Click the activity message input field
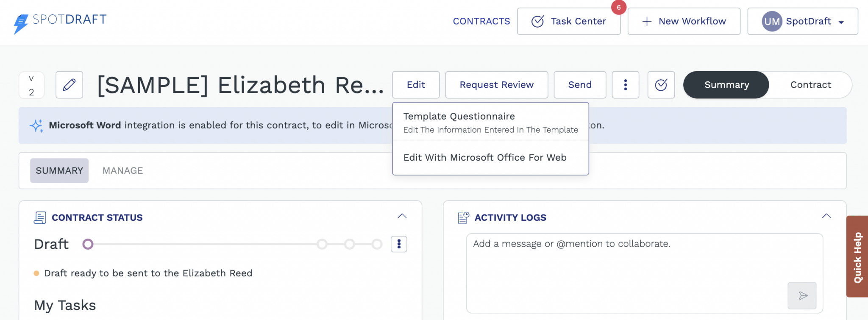 pos(645,273)
